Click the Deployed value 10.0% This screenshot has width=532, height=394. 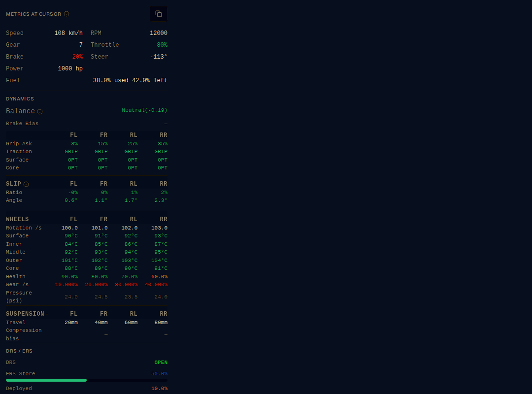point(159,389)
